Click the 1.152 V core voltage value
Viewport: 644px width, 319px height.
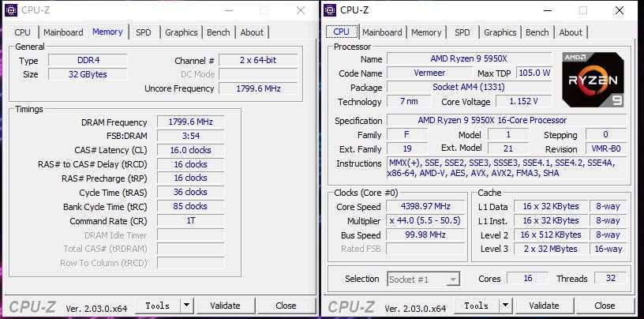click(x=524, y=101)
